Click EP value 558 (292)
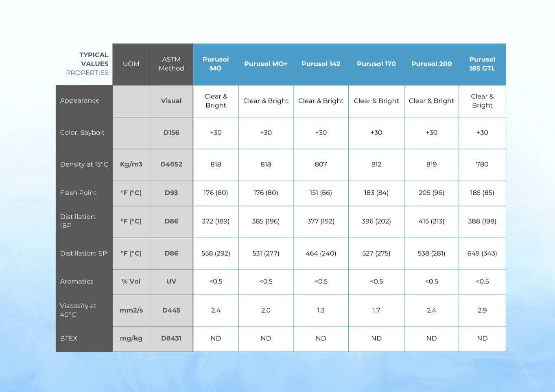 [216, 253]
